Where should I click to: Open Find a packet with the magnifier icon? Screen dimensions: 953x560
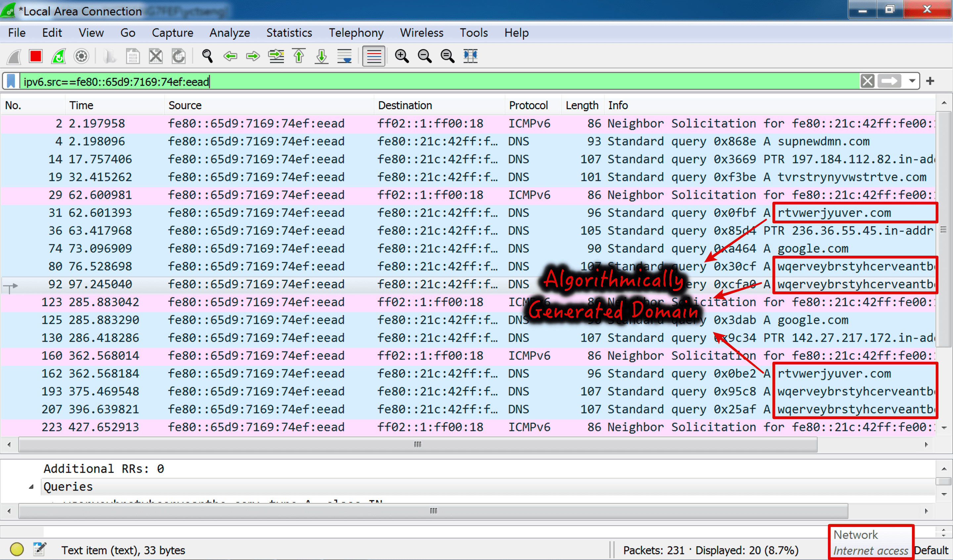(207, 56)
